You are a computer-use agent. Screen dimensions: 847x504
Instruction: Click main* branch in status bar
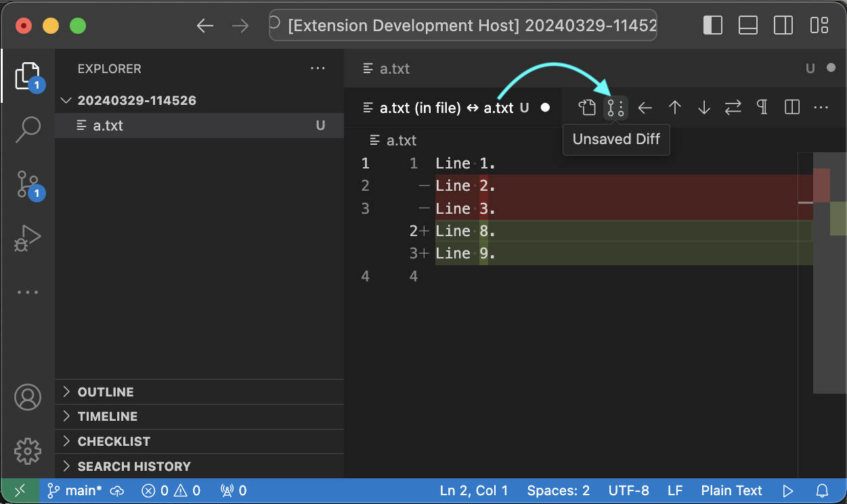pos(76,491)
